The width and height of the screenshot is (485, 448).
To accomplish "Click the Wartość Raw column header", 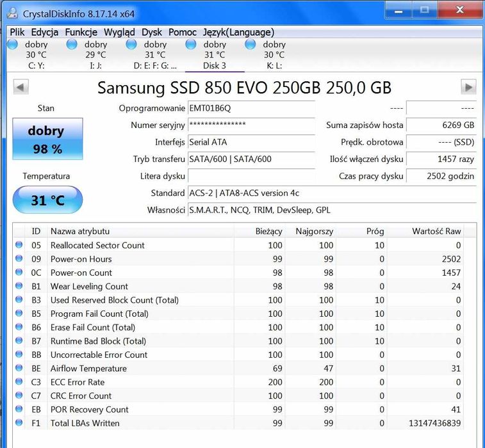I will (x=425, y=231).
